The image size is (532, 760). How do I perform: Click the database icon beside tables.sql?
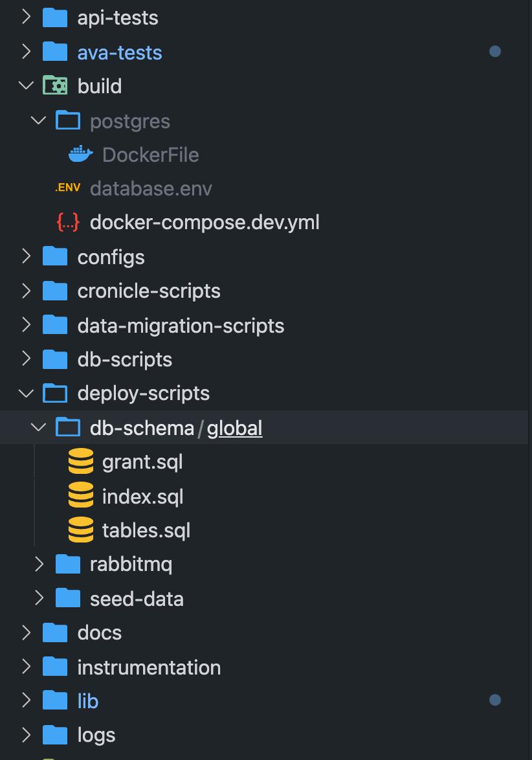click(x=81, y=530)
